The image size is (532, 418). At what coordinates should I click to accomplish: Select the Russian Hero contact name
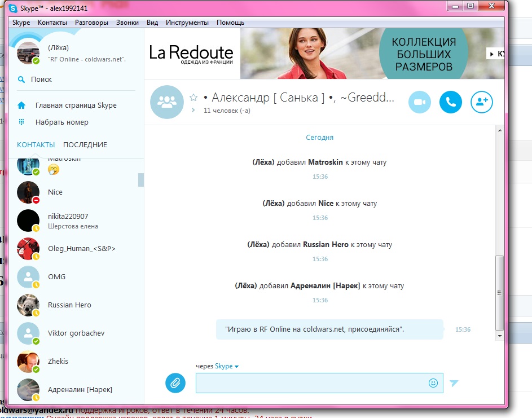69,305
